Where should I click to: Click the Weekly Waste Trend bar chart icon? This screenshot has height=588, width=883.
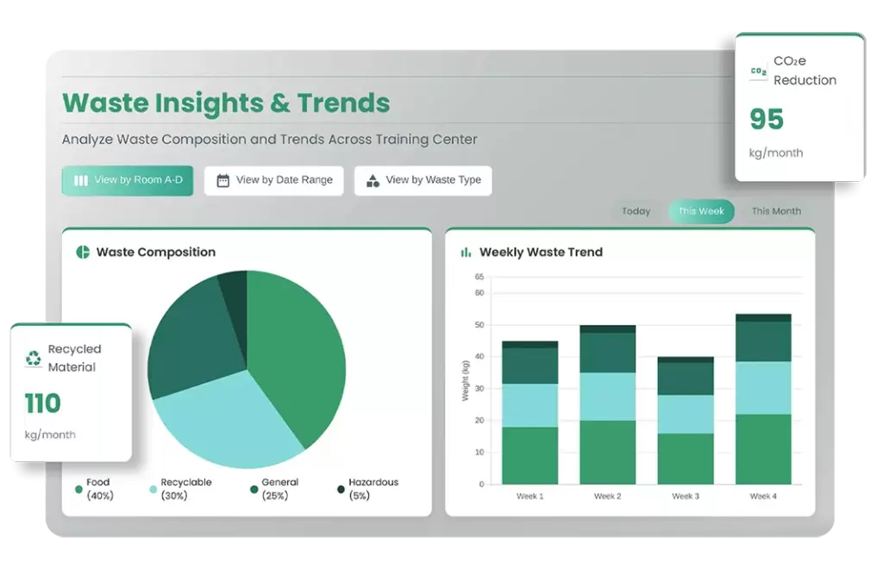pos(466,252)
